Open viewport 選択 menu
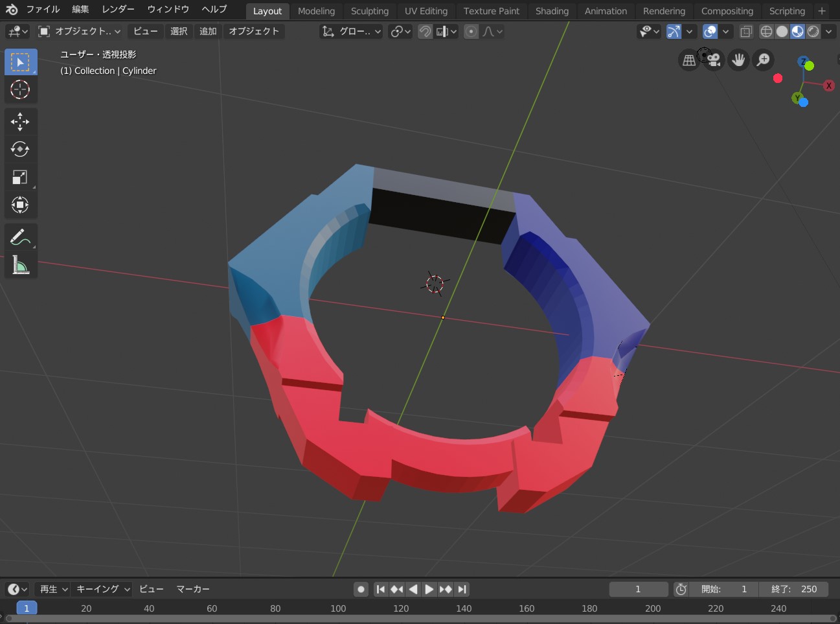This screenshot has width=840, height=624. pos(179,32)
